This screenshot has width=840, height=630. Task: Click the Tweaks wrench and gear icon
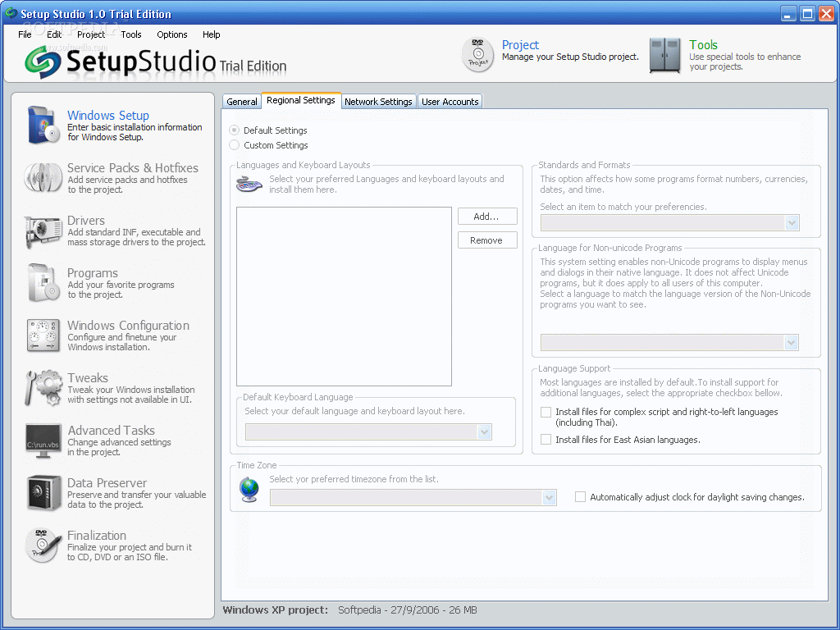point(43,388)
